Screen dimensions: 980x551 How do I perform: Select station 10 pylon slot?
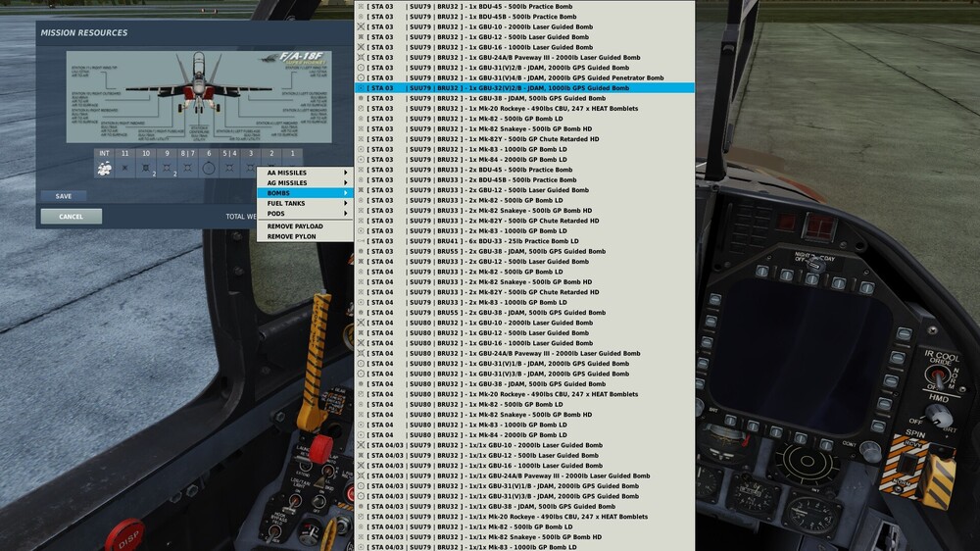coord(146,168)
